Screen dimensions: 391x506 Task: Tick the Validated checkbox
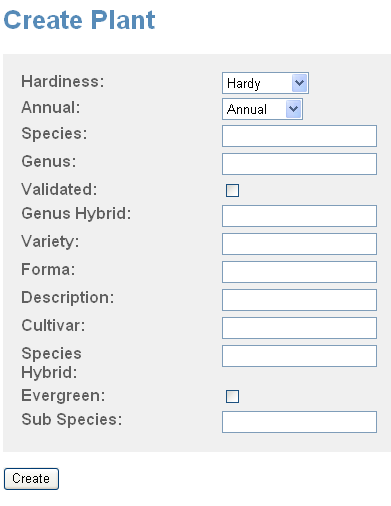tap(232, 190)
